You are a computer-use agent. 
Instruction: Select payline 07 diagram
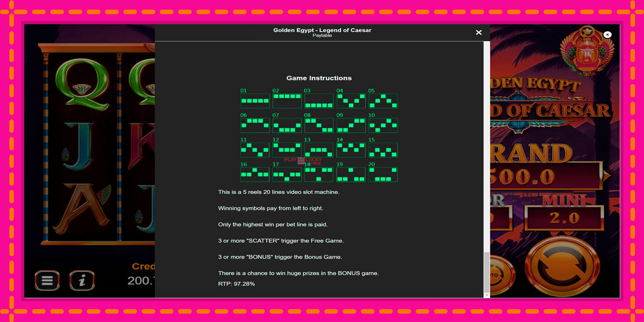pos(287,125)
